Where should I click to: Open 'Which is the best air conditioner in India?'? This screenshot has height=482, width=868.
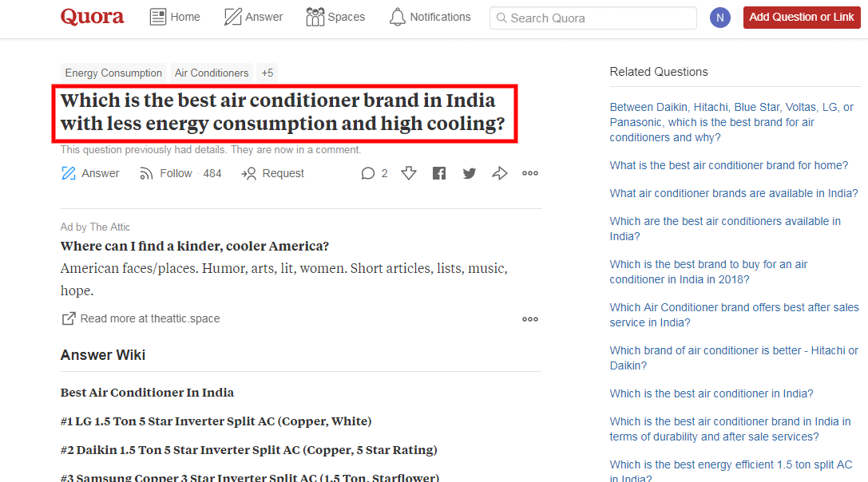pos(711,393)
